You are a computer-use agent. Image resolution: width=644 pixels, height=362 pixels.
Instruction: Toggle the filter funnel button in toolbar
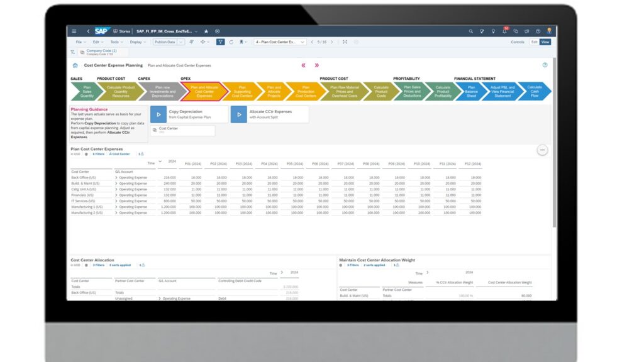(x=220, y=42)
